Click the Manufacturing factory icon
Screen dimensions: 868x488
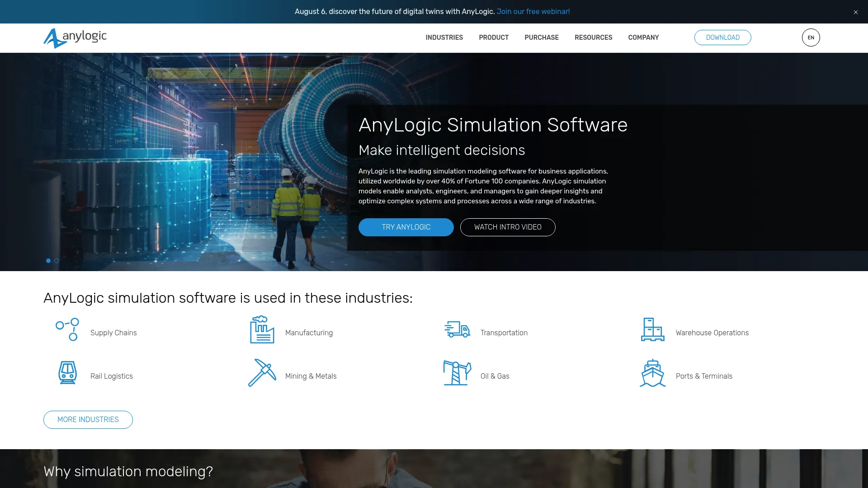(x=262, y=329)
